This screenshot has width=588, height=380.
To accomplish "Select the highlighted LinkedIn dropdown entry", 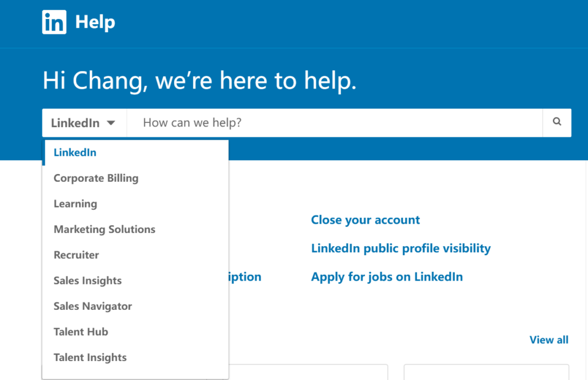I will click(75, 152).
